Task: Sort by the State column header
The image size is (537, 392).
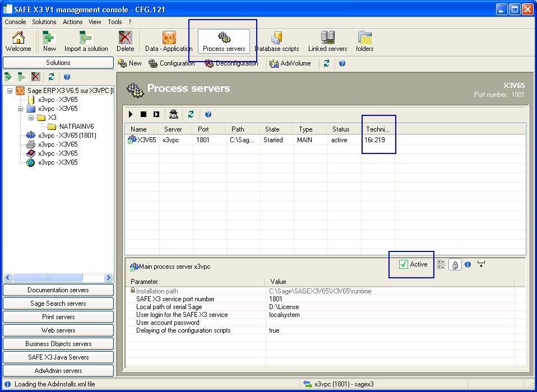Action: 276,129
